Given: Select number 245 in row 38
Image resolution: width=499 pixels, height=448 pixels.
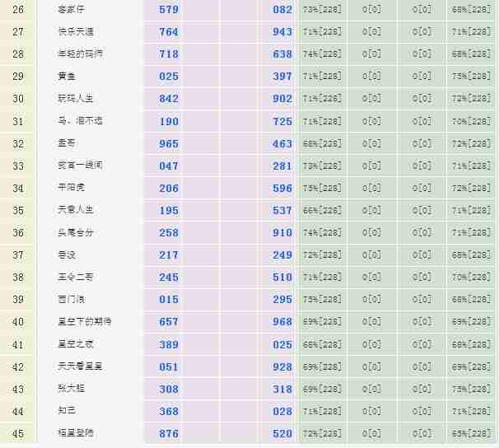Looking at the screenshot, I should [169, 278].
